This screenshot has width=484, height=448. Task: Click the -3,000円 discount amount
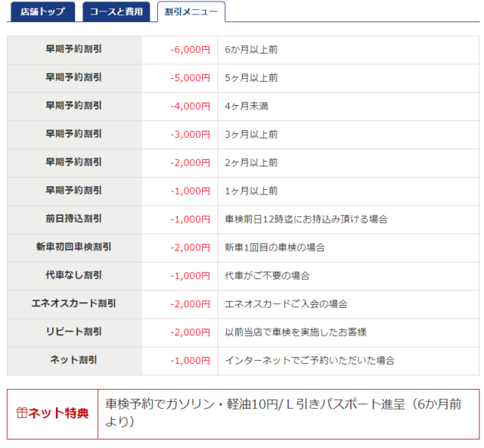[190, 135]
